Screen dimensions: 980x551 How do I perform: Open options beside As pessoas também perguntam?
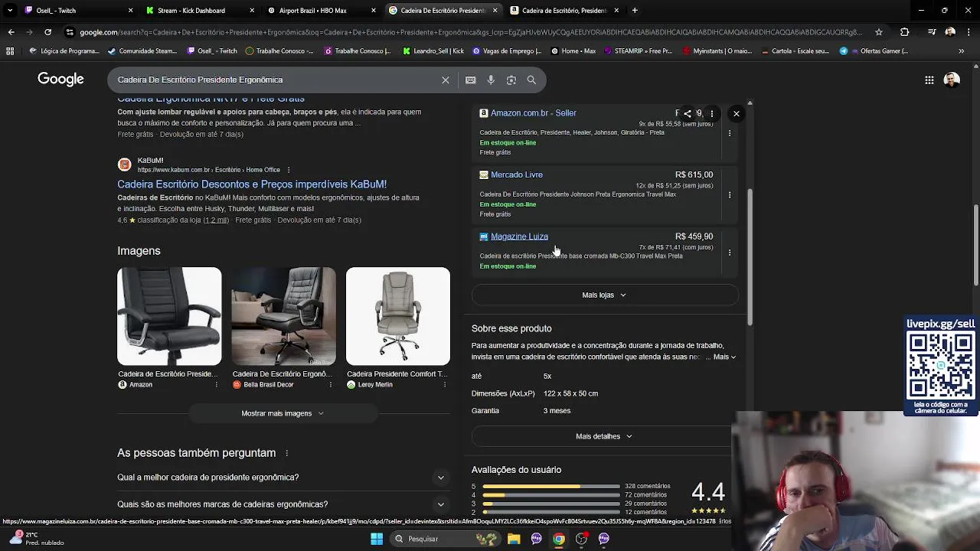coord(287,453)
